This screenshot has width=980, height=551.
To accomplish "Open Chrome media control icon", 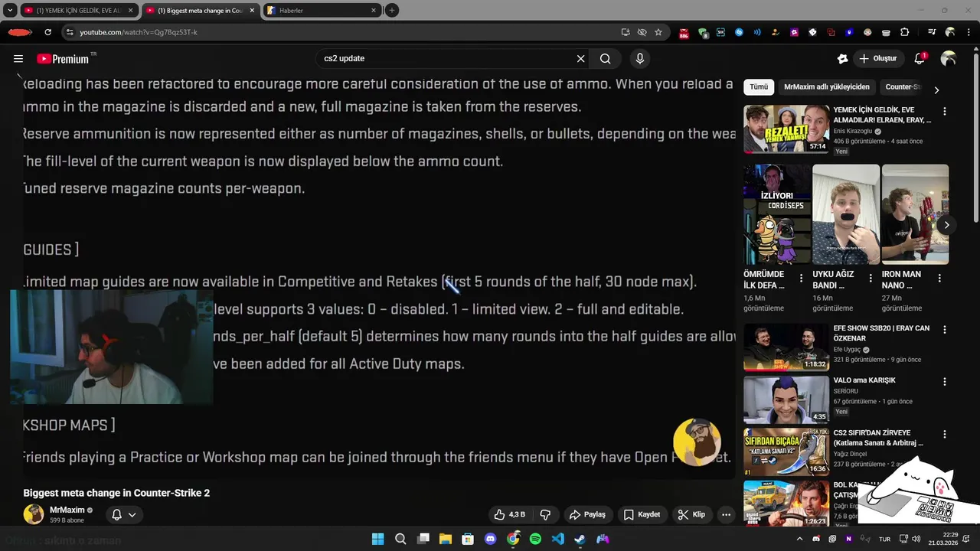I will (x=932, y=32).
